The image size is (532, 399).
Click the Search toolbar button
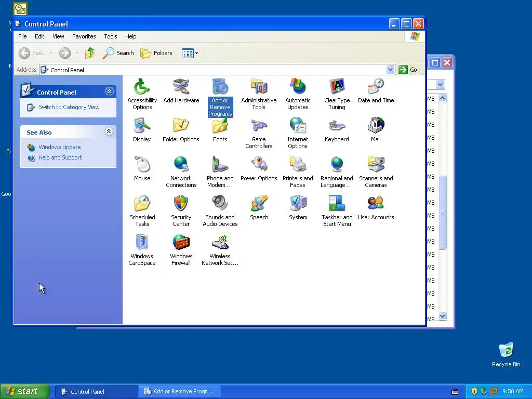click(x=118, y=53)
